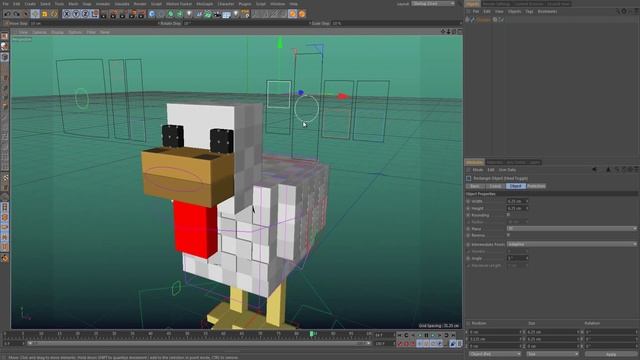The height and width of the screenshot is (360, 640).
Task: Select the yellow Scale tool
Action: pos(44,14)
